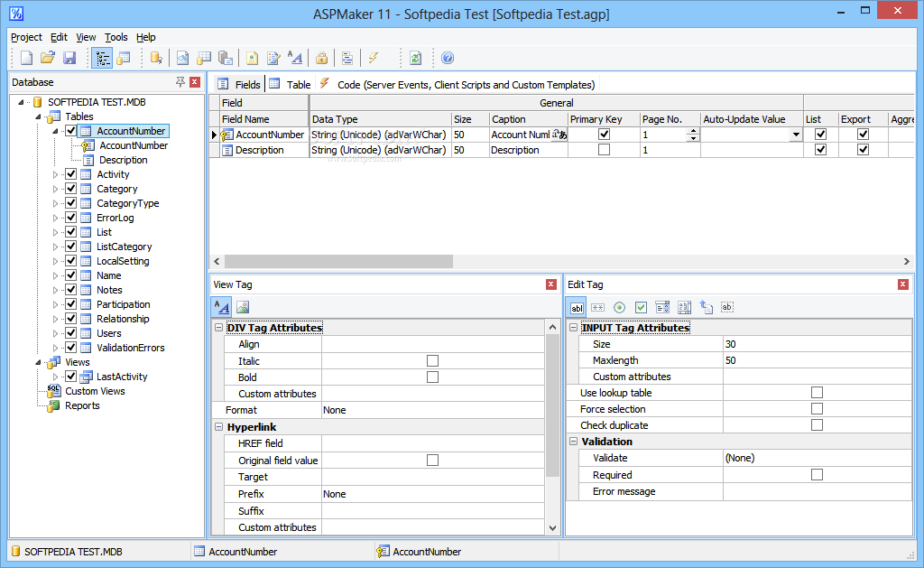Collapse INPUT Tag Attributes section
The image size is (924, 568).
coord(573,328)
